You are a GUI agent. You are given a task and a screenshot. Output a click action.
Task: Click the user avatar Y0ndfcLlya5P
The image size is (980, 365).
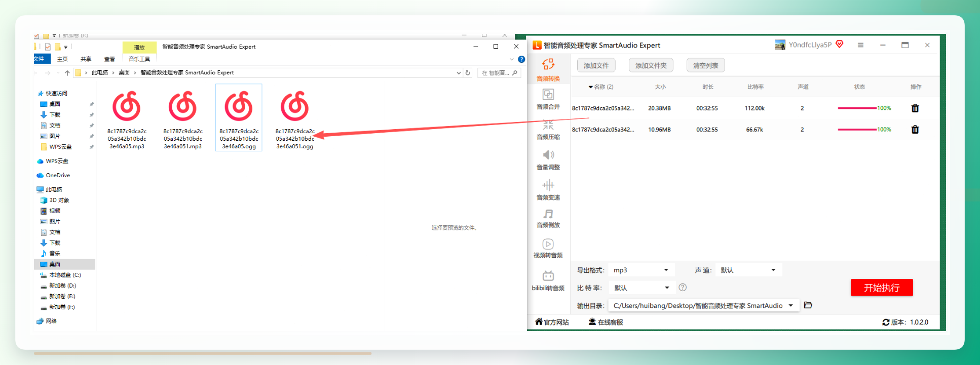780,45
